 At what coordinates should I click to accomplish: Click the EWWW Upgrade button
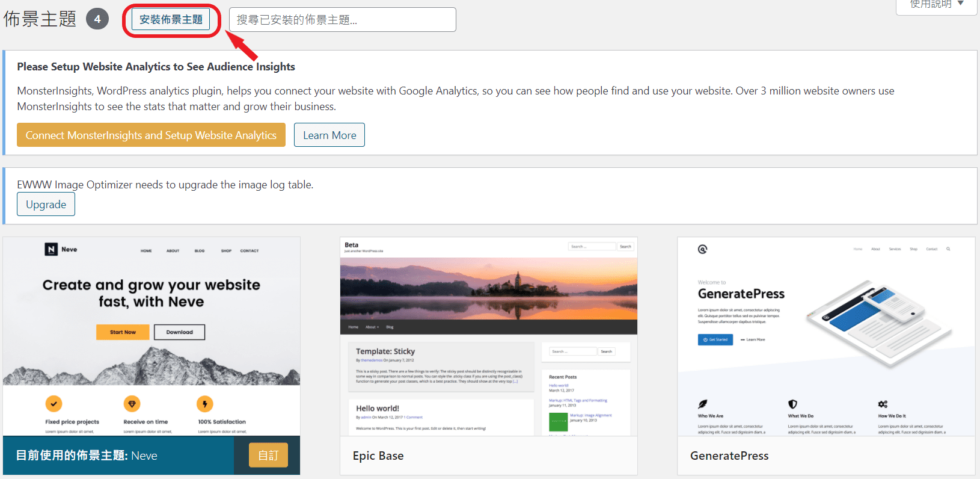[x=46, y=205]
